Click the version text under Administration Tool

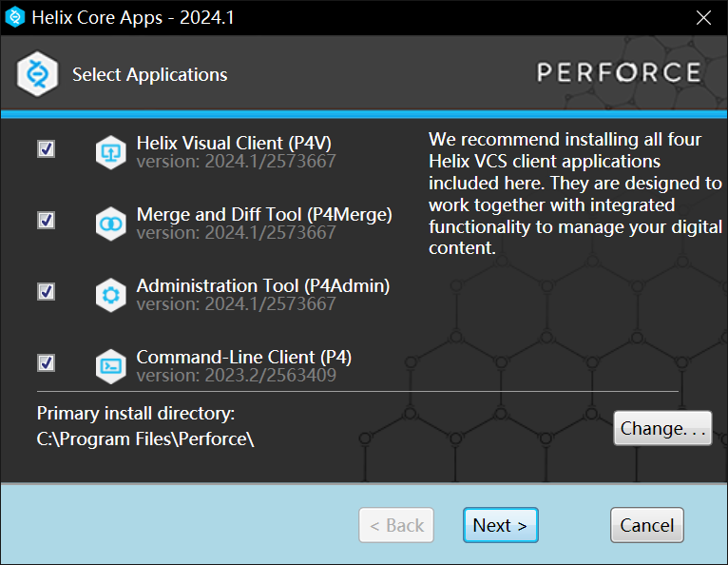coord(236,304)
